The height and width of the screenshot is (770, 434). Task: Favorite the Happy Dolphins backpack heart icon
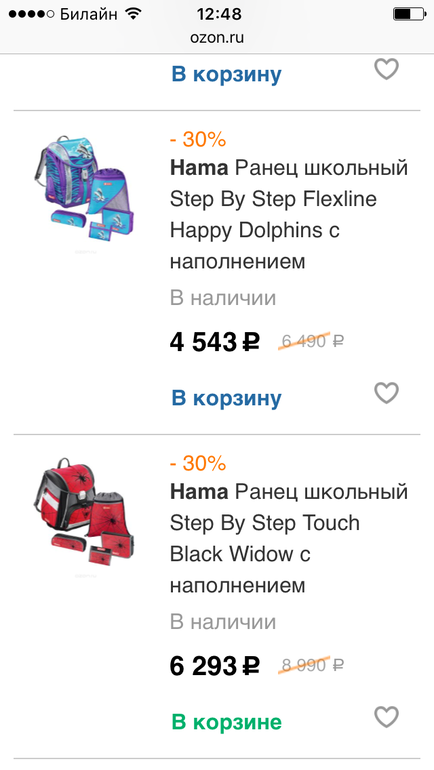(x=386, y=393)
